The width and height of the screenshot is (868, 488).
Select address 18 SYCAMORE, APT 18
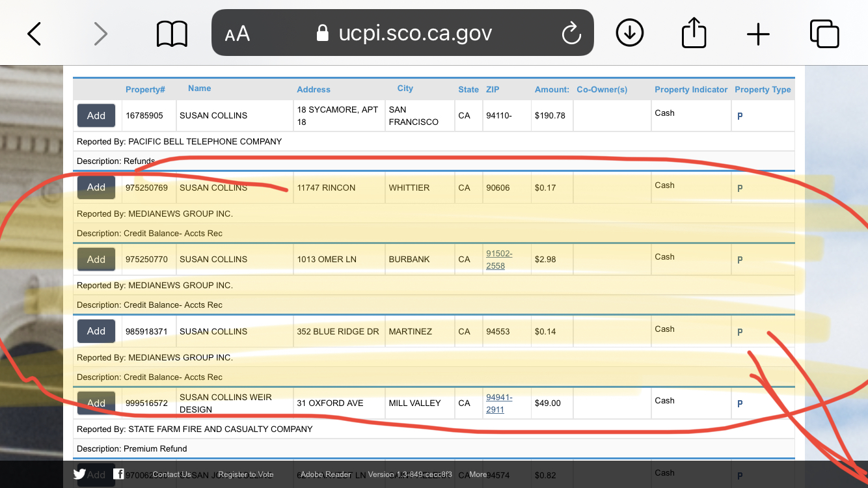coord(338,116)
